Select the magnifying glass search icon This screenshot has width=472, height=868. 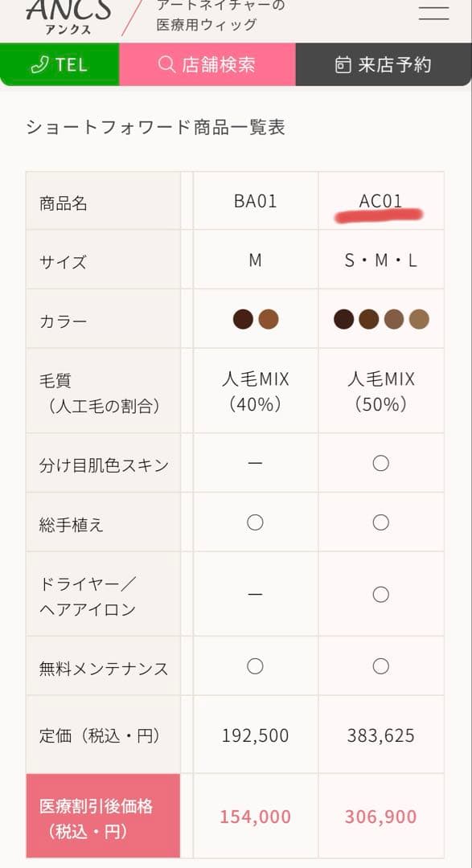click(166, 64)
